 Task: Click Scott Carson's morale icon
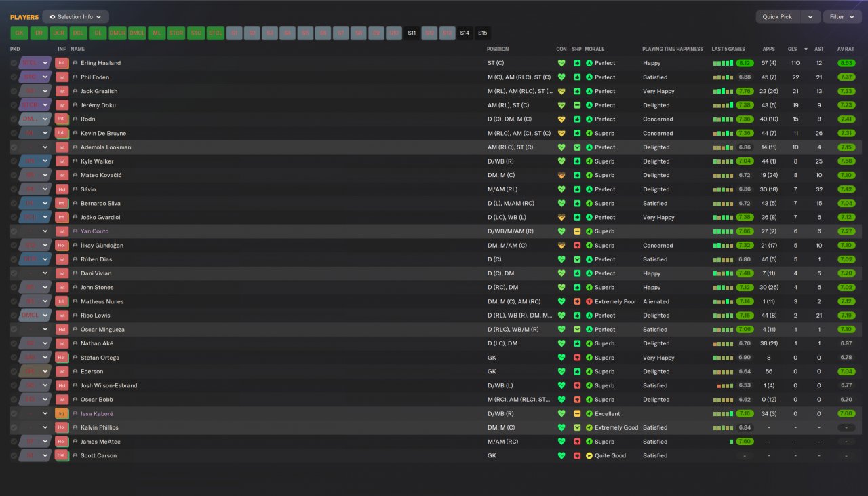coord(589,455)
